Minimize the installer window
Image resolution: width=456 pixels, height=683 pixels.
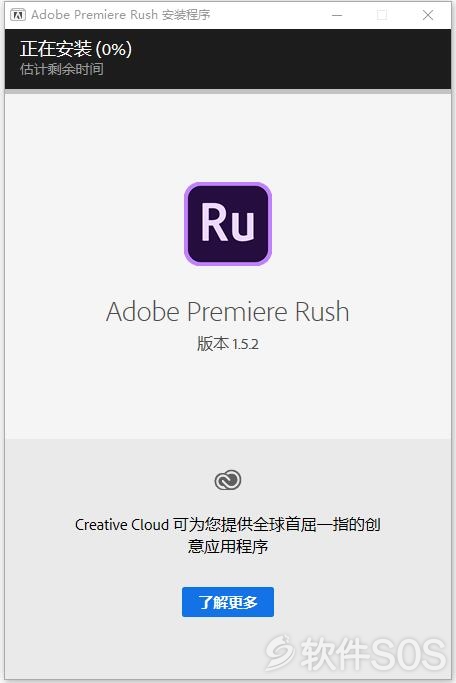point(337,15)
